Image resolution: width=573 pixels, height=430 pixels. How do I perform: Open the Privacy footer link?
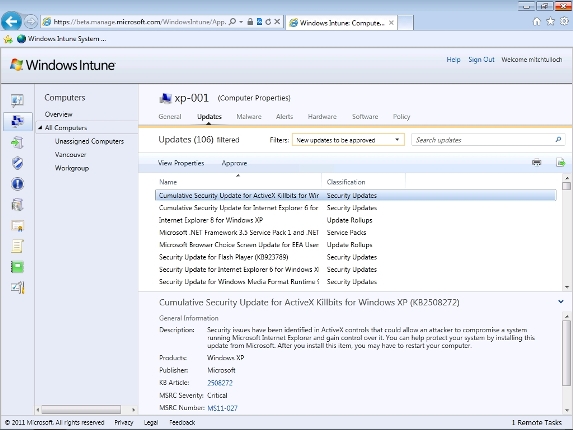(124, 422)
